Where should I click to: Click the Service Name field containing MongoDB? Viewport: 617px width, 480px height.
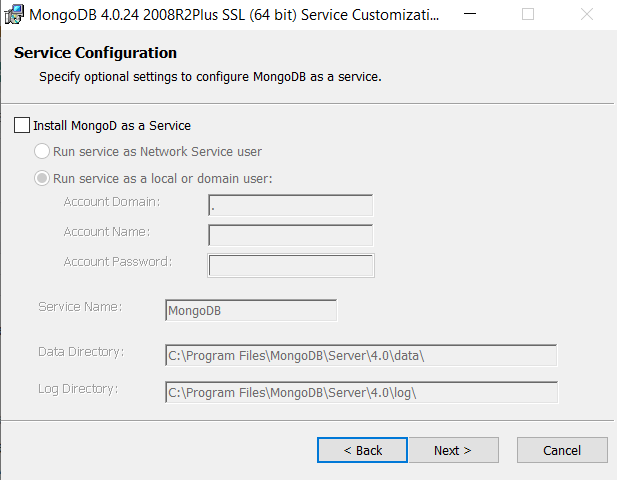pos(251,310)
